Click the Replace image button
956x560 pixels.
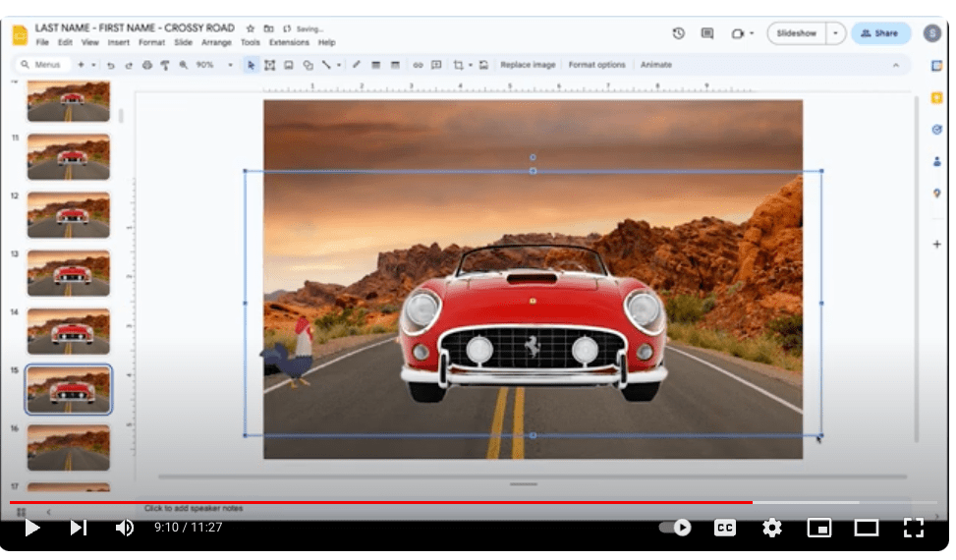tap(528, 65)
